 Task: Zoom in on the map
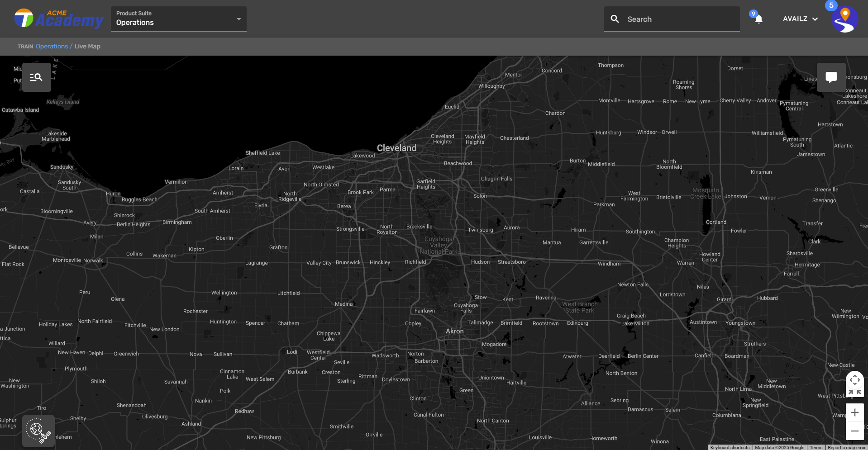pos(854,412)
